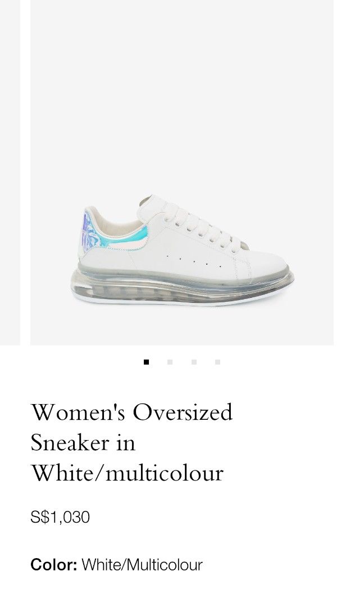Click the "Sneaker in" title line

click(83, 442)
